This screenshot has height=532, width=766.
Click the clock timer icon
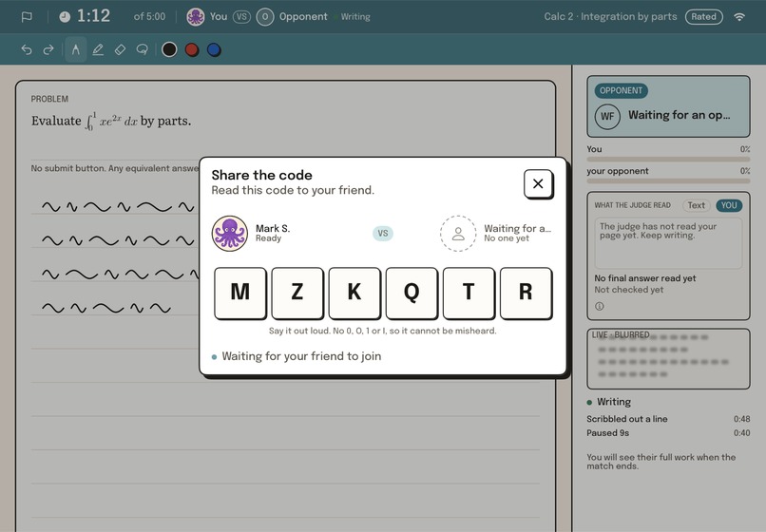tap(65, 17)
